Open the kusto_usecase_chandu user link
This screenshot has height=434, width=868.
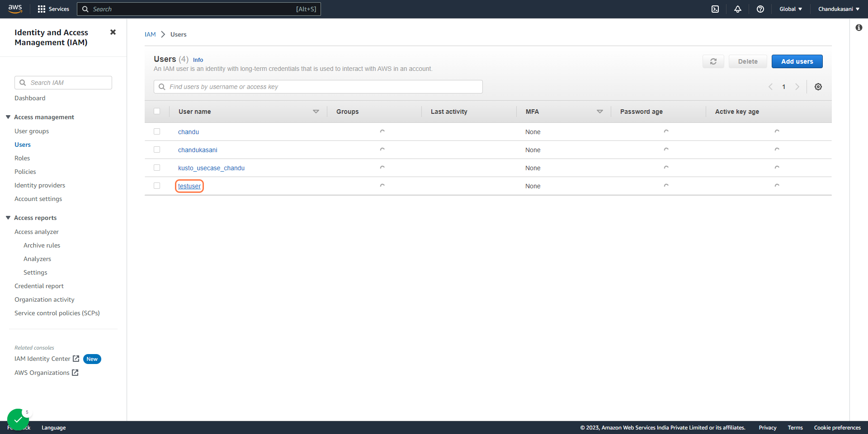211,168
